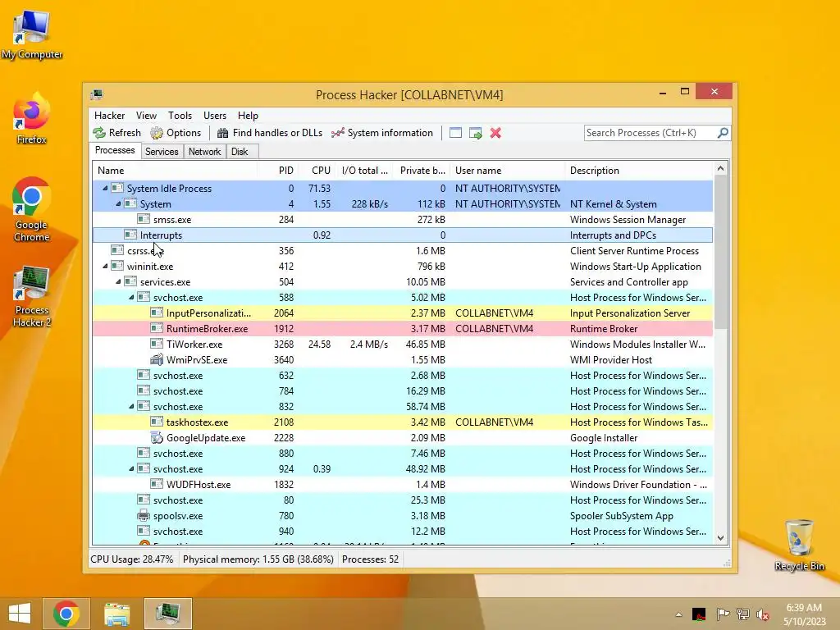
Task: Collapse svchost.exe PID 588 node
Action: [131, 297]
